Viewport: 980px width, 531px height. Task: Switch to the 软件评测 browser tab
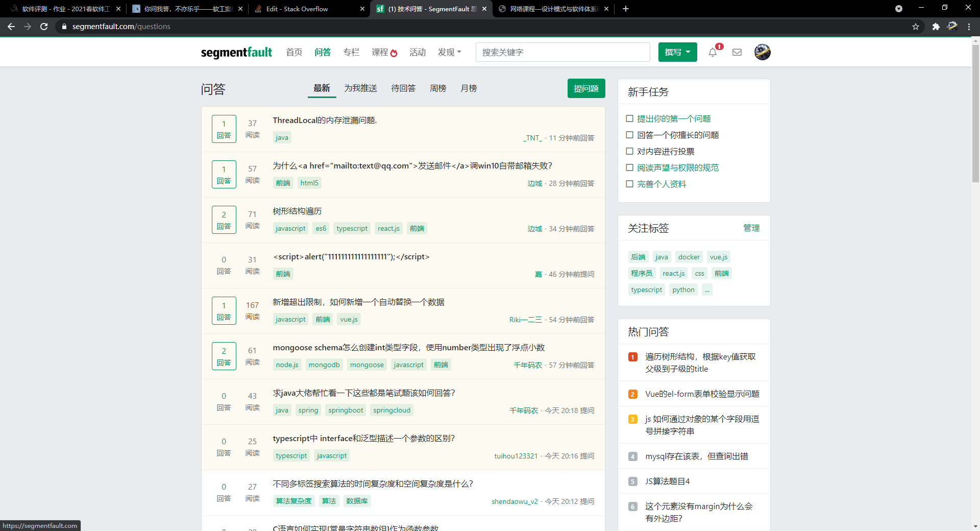tap(65, 9)
